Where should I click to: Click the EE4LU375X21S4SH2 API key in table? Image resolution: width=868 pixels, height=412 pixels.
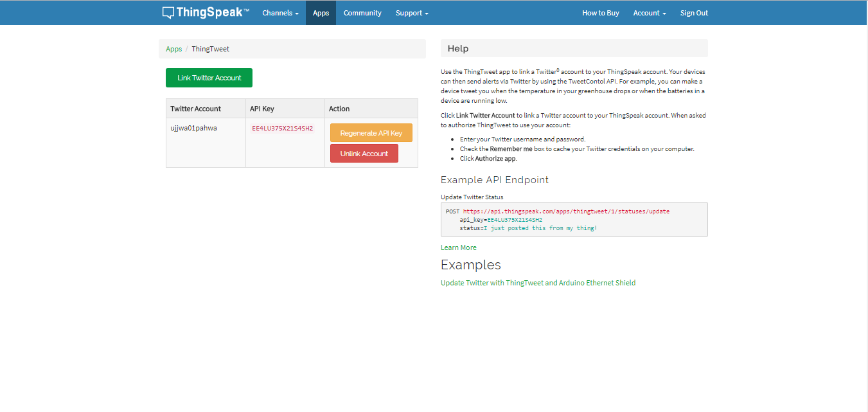283,129
